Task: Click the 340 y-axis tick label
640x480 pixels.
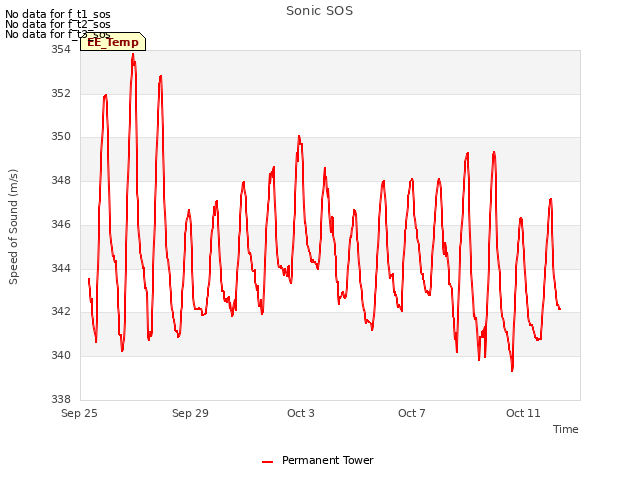Action: (60, 356)
